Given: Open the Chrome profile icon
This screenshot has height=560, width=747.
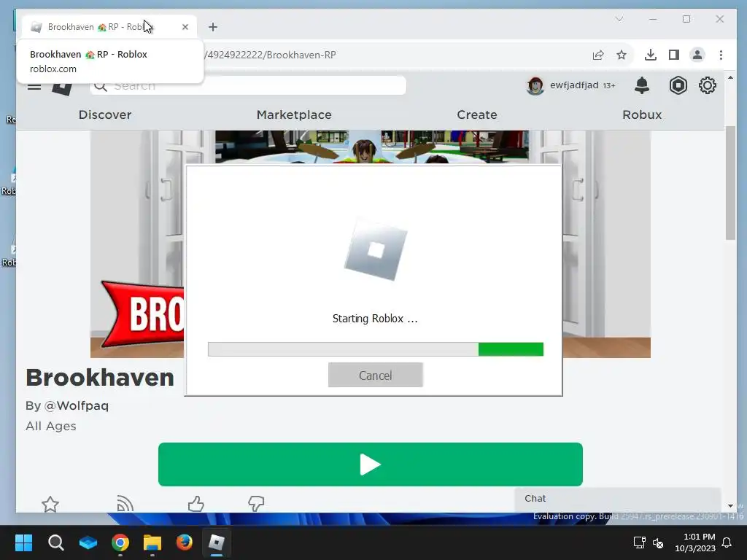Looking at the screenshot, I should (697, 55).
